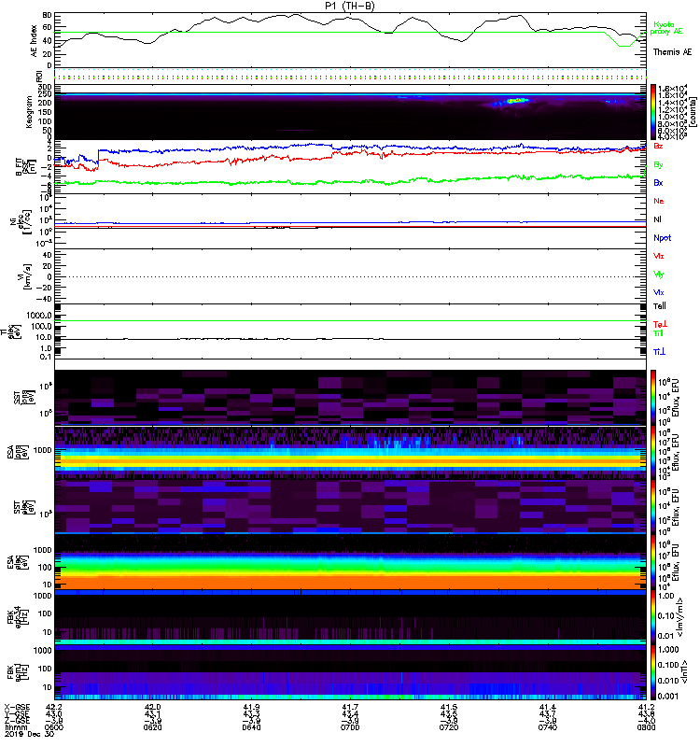Screen dimensions: 700x747
Task: Click the SST electrons Eflux color bar
Action: pyautogui.click(x=653, y=506)
